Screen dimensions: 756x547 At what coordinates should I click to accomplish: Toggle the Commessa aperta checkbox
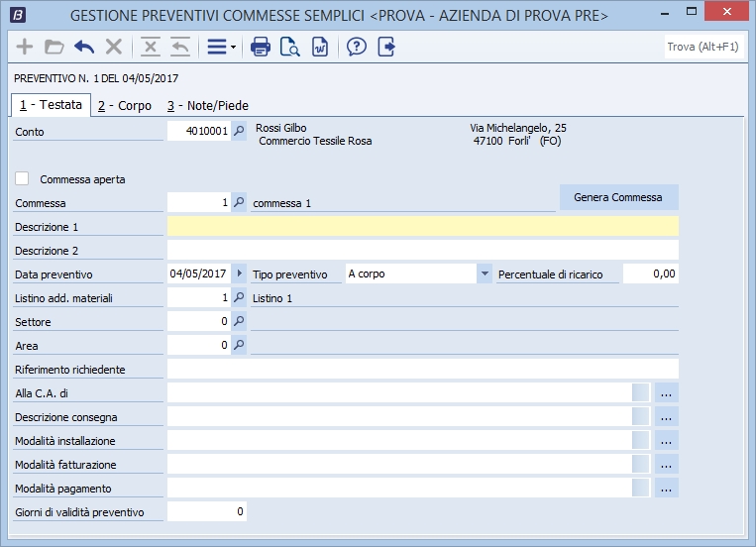(x=23, y=179)
